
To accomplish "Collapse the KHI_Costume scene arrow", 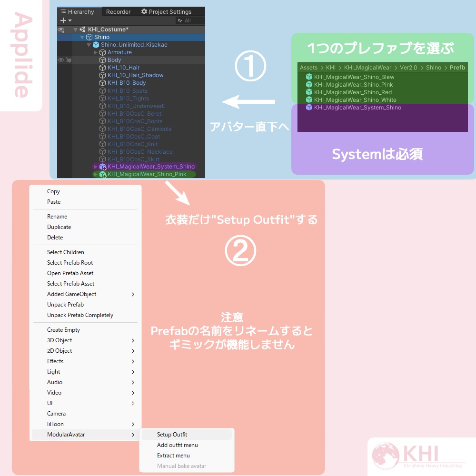I will 75,30.
